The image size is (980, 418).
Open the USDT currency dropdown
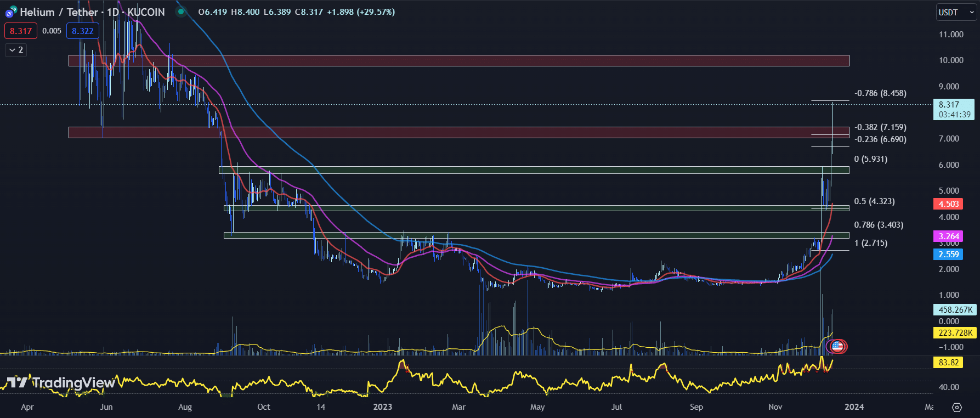coord(955,13)
